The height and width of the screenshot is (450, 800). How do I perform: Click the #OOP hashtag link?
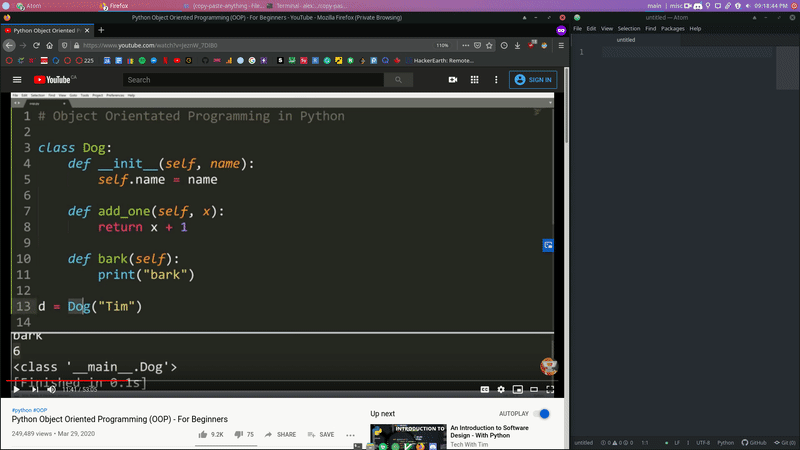[40, 410]
